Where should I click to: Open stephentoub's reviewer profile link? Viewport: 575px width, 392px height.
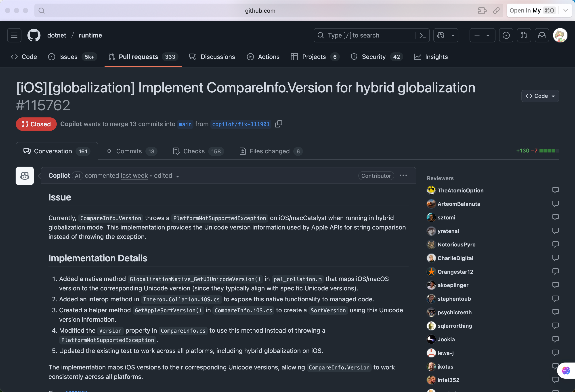(454, 299)
